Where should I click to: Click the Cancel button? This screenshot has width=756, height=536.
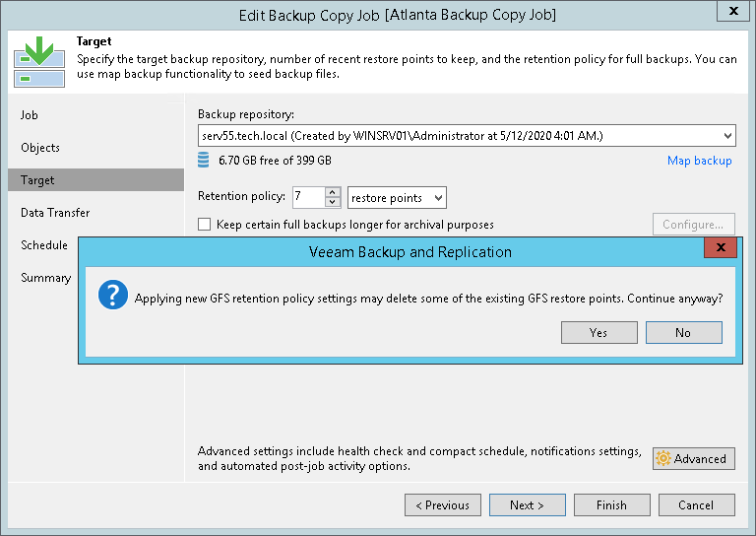coord(696,505)
